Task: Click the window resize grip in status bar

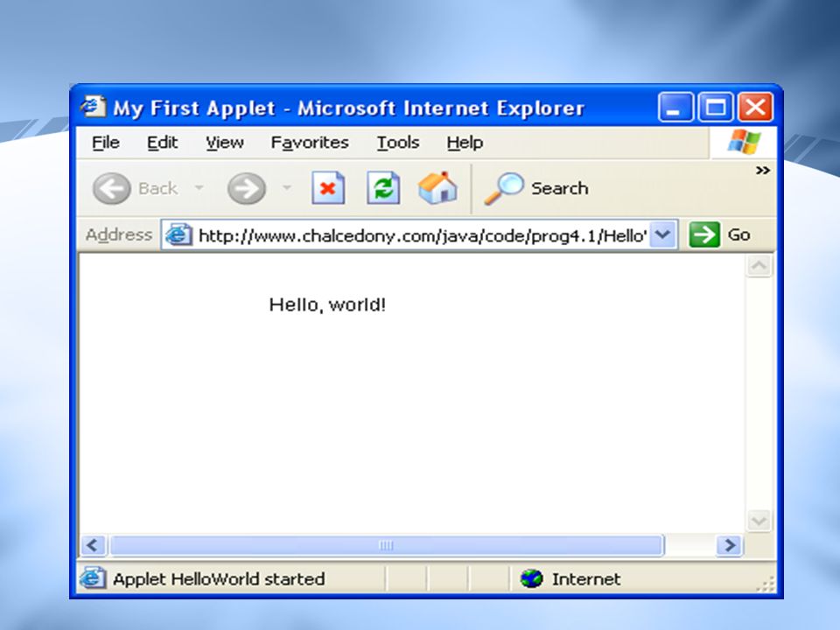Action: coord(766,584)
